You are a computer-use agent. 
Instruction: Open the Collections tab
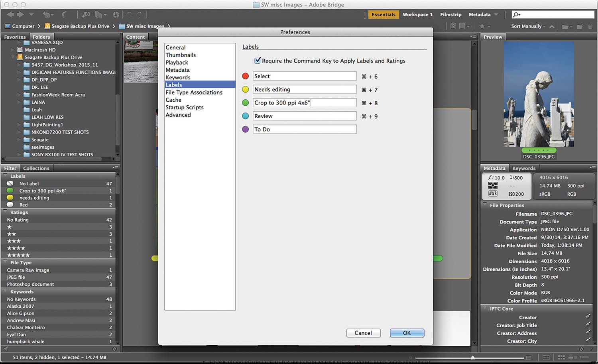36,168
